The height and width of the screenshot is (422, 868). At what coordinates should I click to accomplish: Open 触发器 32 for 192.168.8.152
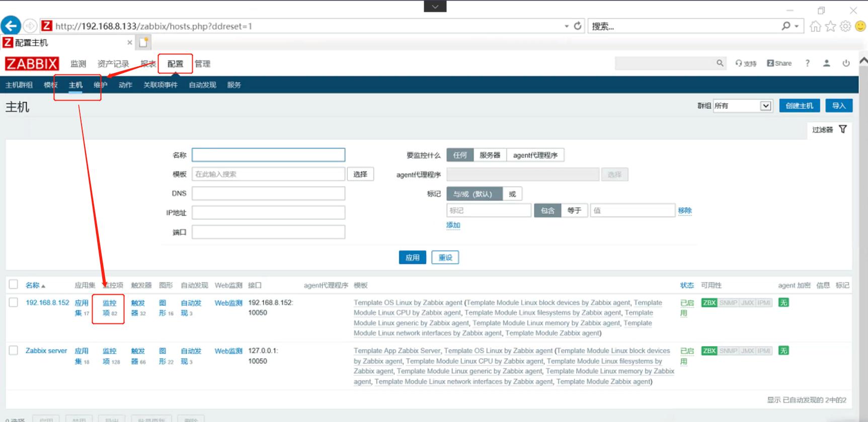click(138, 308)
